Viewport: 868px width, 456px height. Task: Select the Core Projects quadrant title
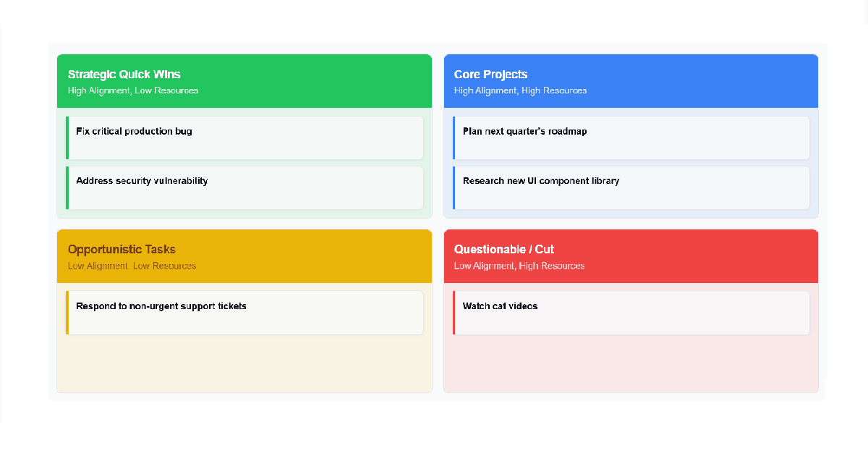[490, 75]
